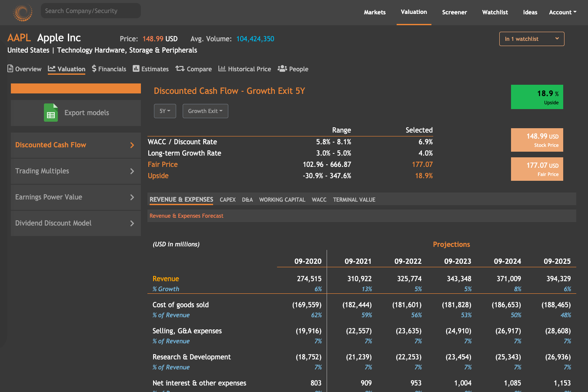
Task: Open Ideas from top navigation
Action: pyautogui.click(x=530, y=12)
